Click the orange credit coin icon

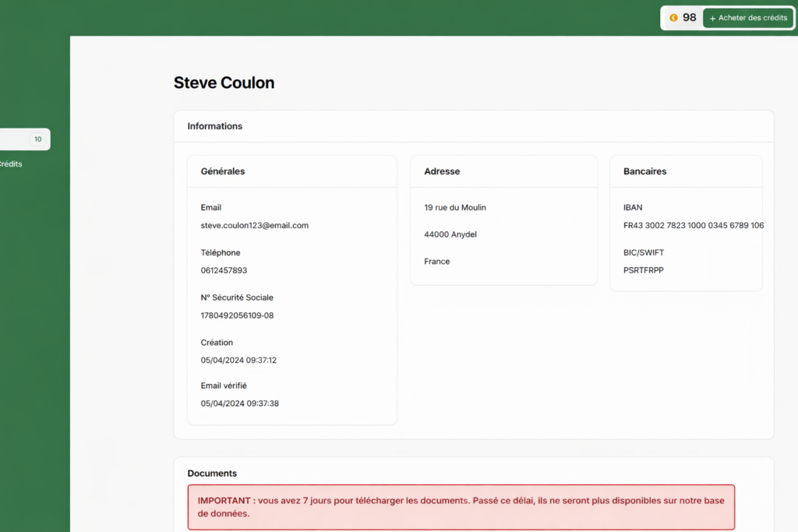tap(673, 18)
